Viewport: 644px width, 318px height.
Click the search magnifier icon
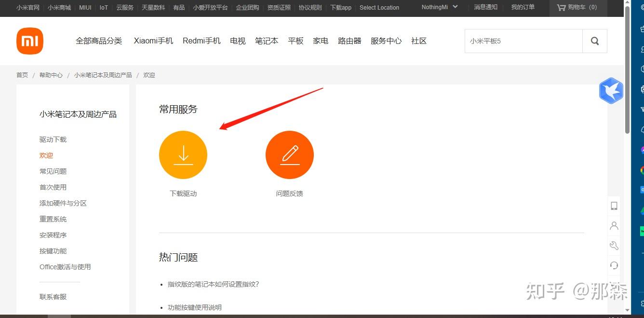pyautogui.click(x=594, y=41)
